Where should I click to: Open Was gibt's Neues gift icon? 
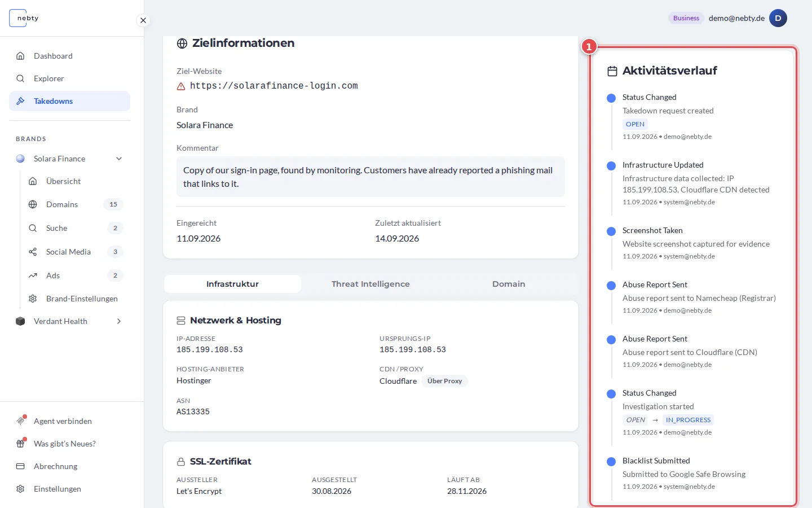pos(20,444)
